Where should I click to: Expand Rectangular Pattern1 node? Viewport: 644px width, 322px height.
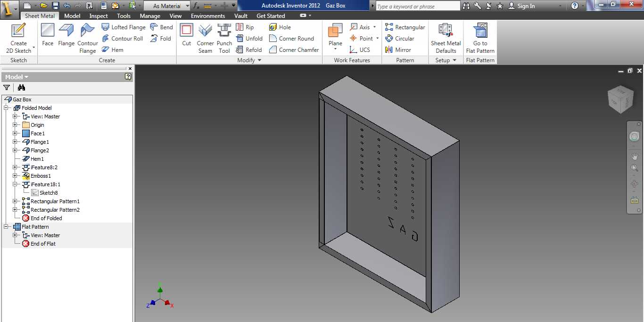[15, 201]
